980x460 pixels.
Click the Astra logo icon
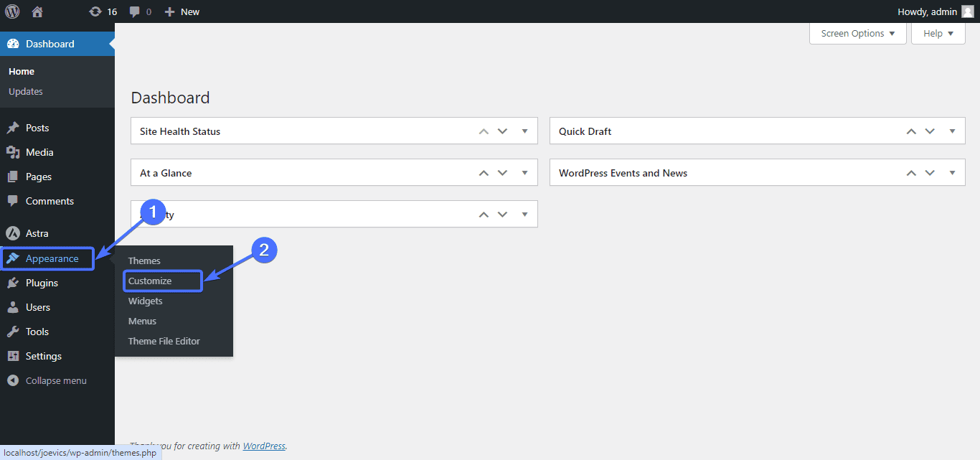point(13,233)
